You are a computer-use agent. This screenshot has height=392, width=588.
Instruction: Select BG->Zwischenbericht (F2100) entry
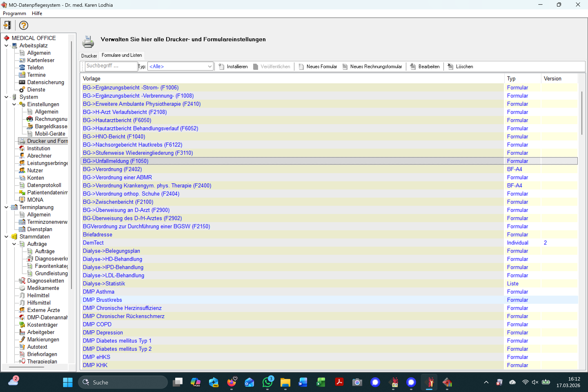pyautogui.click(x=118, y=202)
